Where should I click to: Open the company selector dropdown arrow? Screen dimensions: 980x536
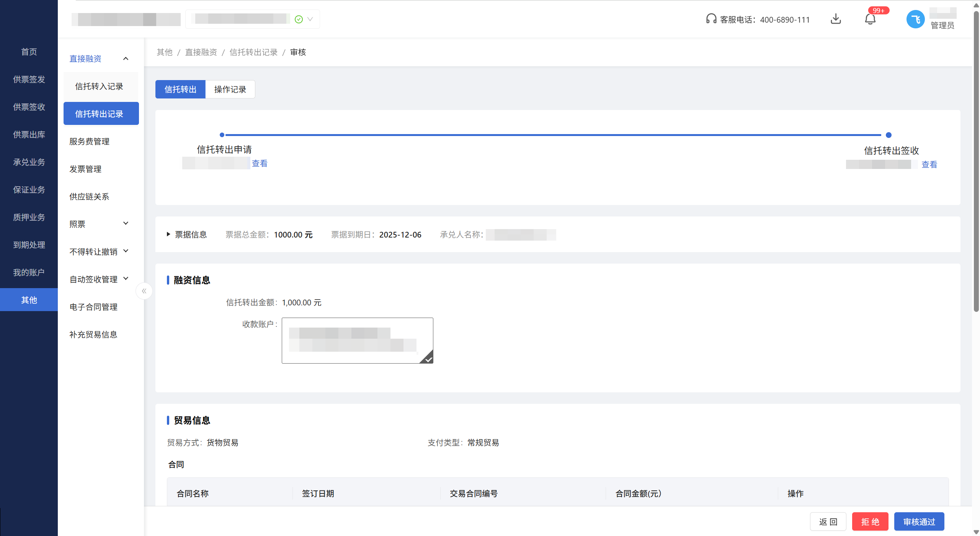coord(310,19)
